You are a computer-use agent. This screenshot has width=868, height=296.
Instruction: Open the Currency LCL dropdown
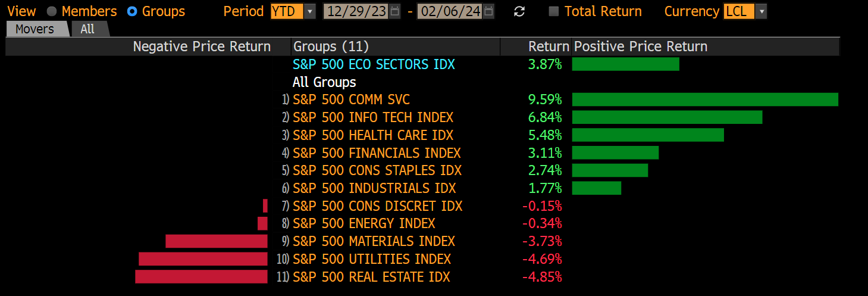(761, 11)
